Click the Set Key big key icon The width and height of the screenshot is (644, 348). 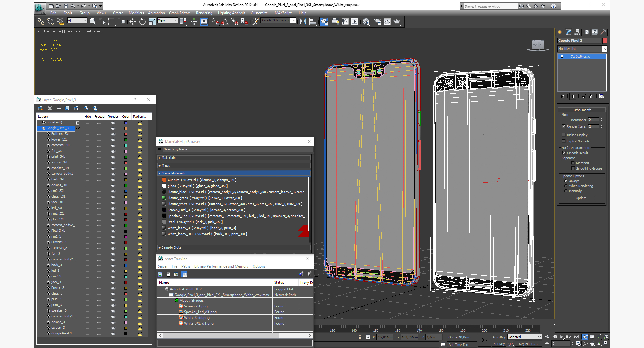tap(484, 340)
